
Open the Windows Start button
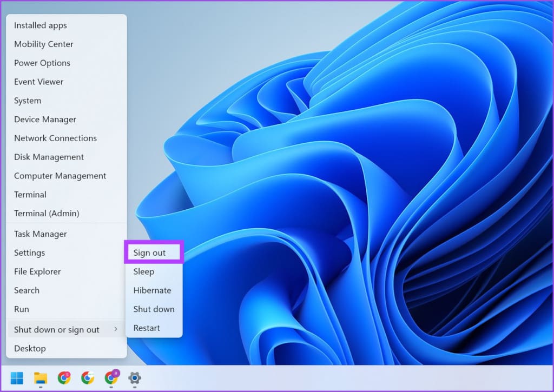17,378
